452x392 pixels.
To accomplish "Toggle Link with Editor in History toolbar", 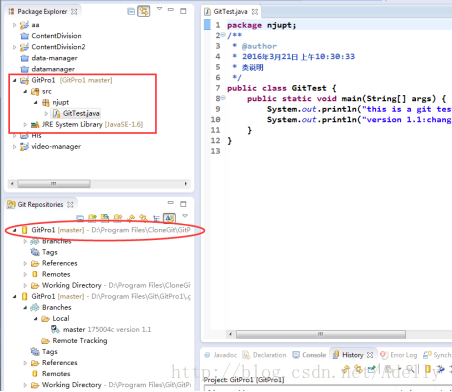I will click(x=358, y=369).
